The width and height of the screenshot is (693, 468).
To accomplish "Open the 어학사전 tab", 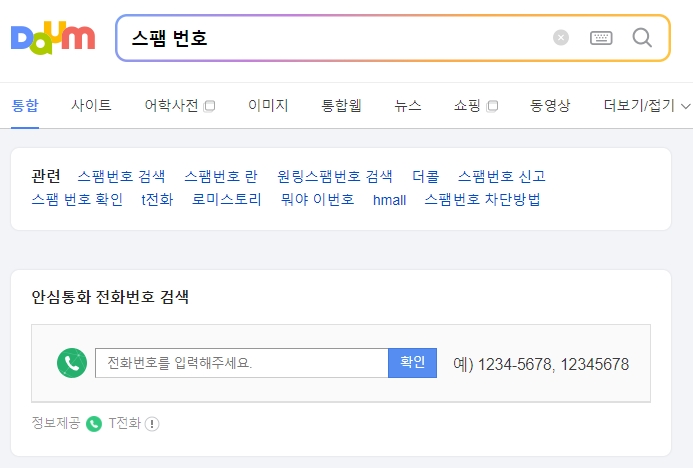I will (171, 105).
